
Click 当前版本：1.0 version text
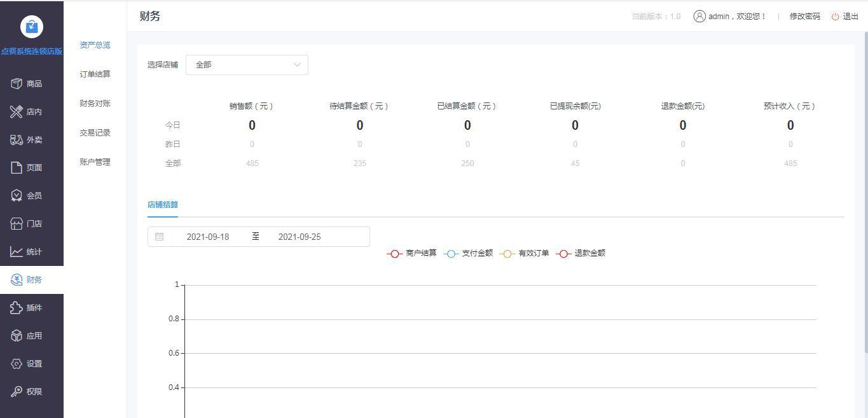pyautogui.click(x=656, y=17)
